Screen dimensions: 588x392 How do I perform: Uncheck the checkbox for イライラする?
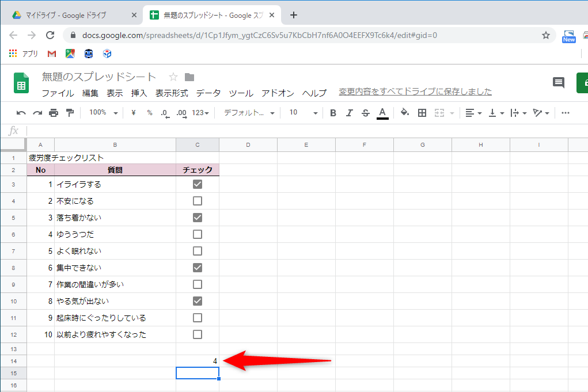pos(198,184)
